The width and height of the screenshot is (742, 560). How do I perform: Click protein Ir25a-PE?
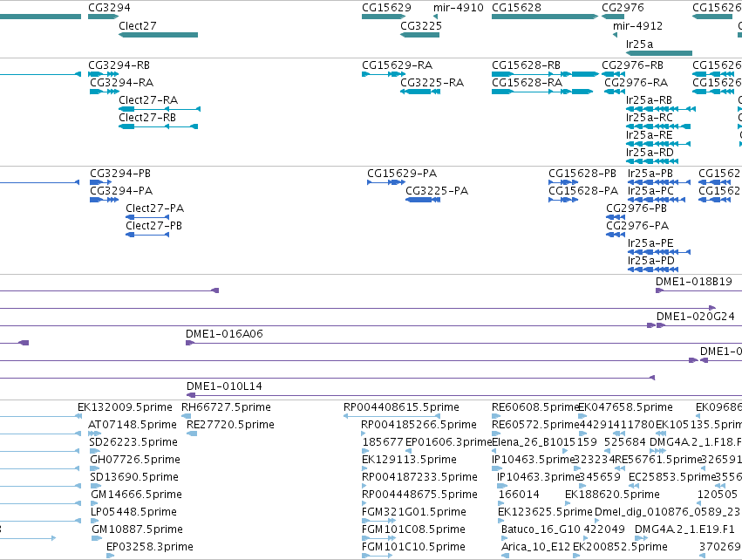(x=659, y=252)
